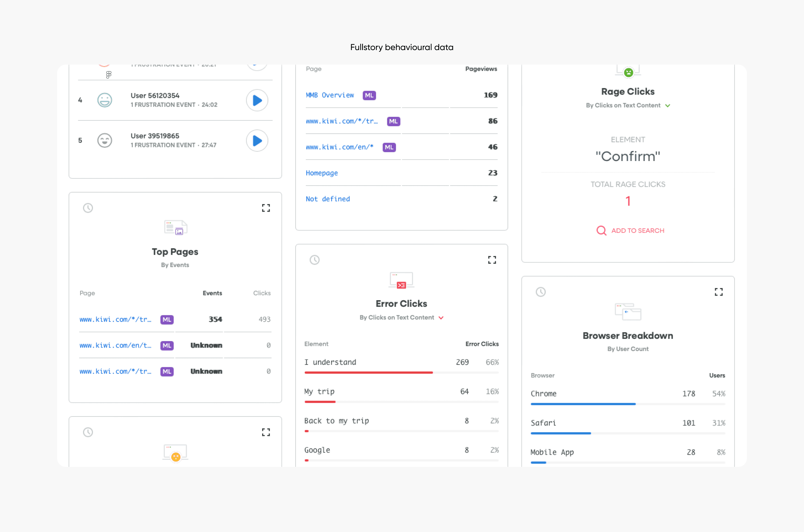This screenshot has width=804, height=532.
Task: Expand the bottom-left card fullscreen icon
Action: click(266, 432)
